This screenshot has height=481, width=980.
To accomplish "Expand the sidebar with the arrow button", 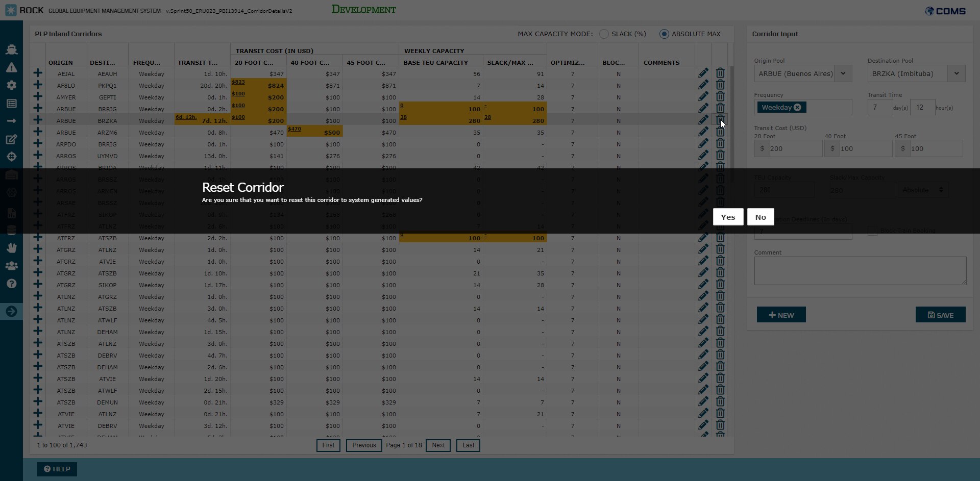I will click(x=11, y=311).
